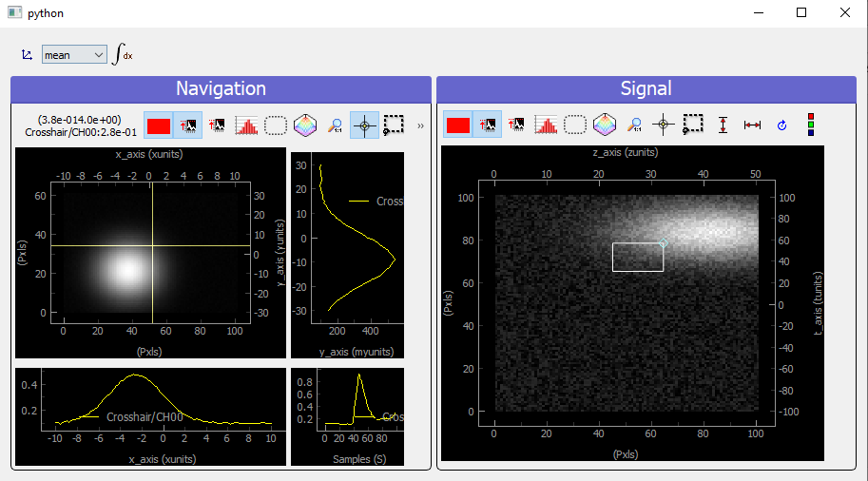Click the (3.8e-014.0e+00) coordinates text

coord(80,120)
